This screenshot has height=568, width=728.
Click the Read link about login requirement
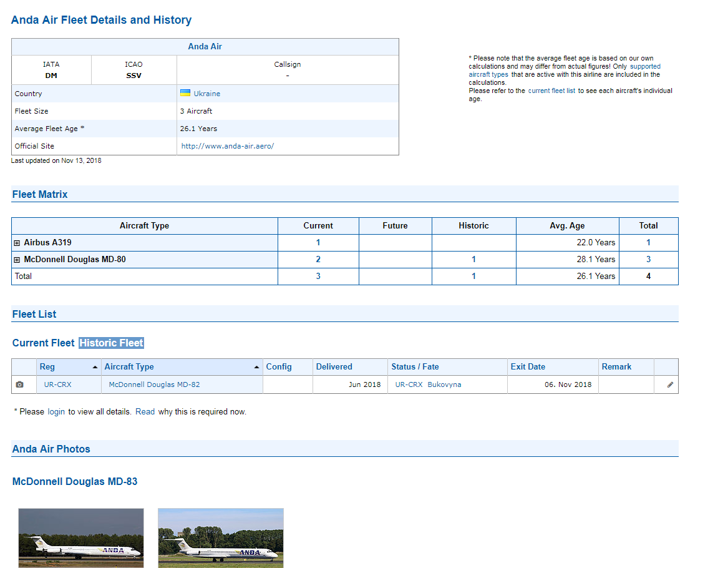pyautogui.click(x=145, y=412)
